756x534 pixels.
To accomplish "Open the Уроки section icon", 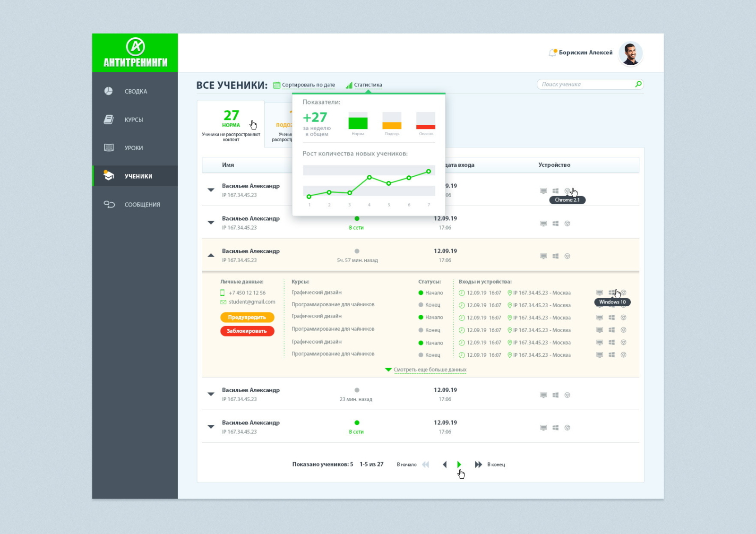I will [108, 147].
